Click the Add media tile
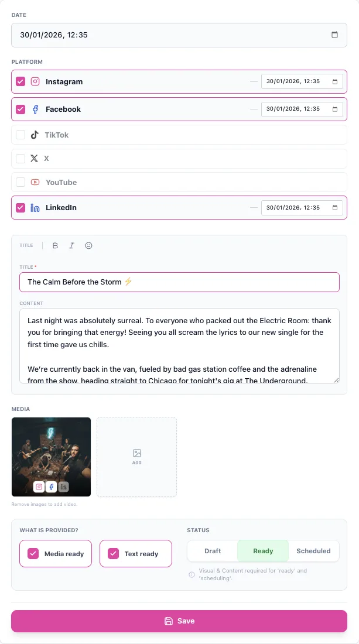This screenshot has width=359, height=644. pos(136,457)
